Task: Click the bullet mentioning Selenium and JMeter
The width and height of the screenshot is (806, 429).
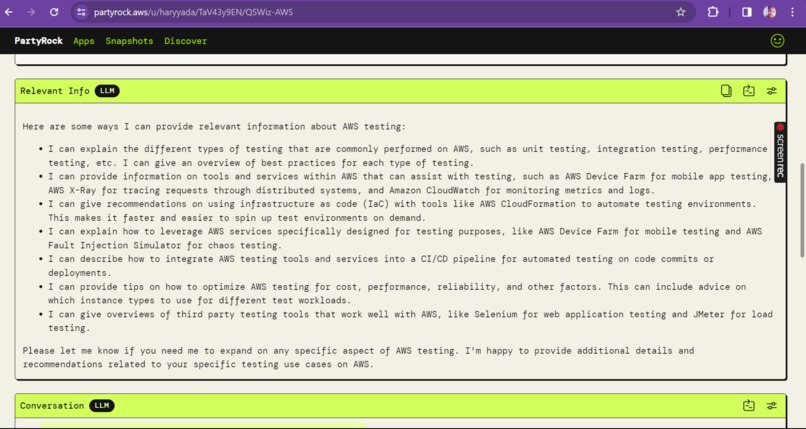Action: click(410, 321)
